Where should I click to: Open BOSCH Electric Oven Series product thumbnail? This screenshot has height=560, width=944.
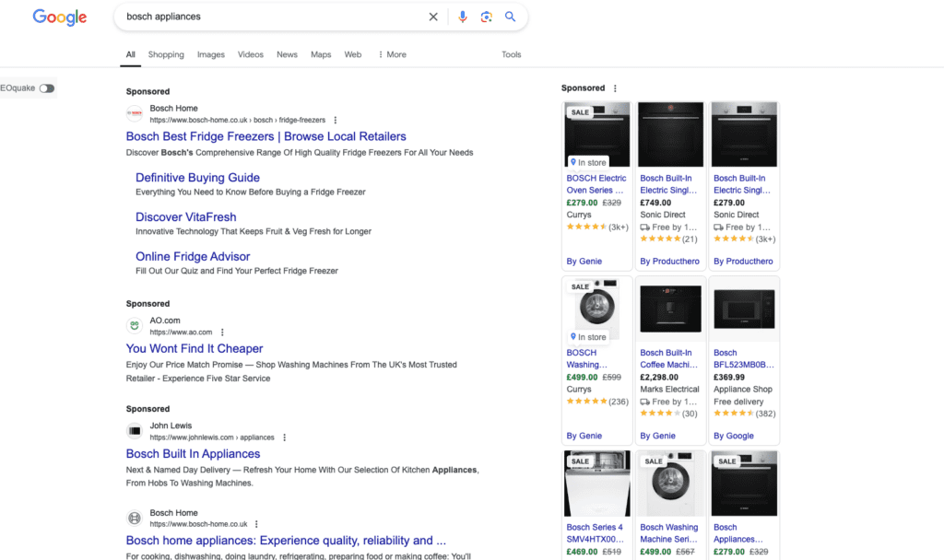(x=597, y=134)
